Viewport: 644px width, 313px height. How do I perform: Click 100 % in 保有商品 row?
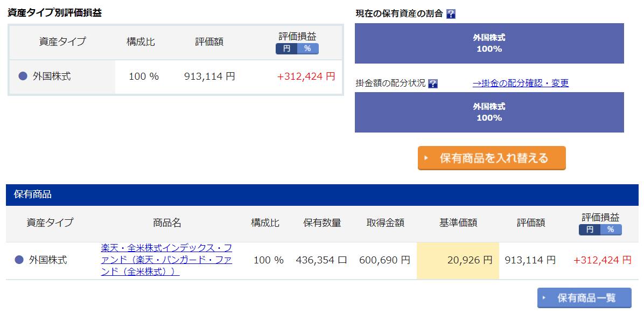coord(269,260)
